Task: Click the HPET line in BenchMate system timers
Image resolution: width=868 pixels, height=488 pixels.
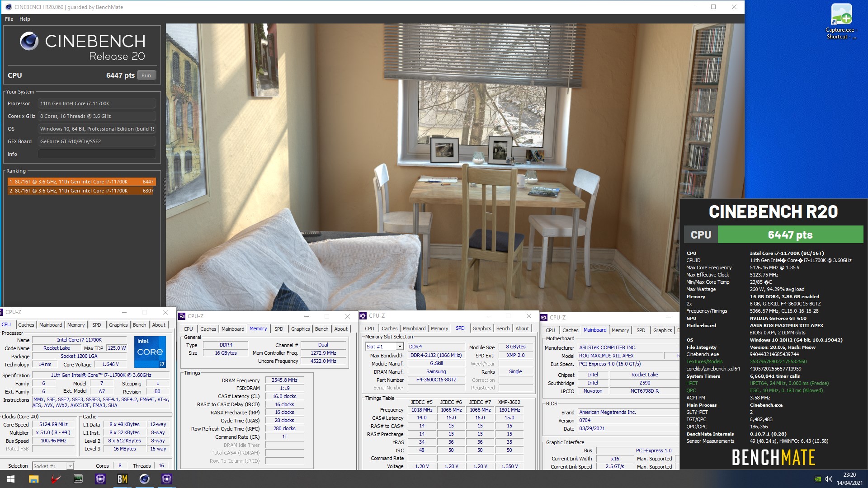Action: pyautogui.click(x=757, y=383)
